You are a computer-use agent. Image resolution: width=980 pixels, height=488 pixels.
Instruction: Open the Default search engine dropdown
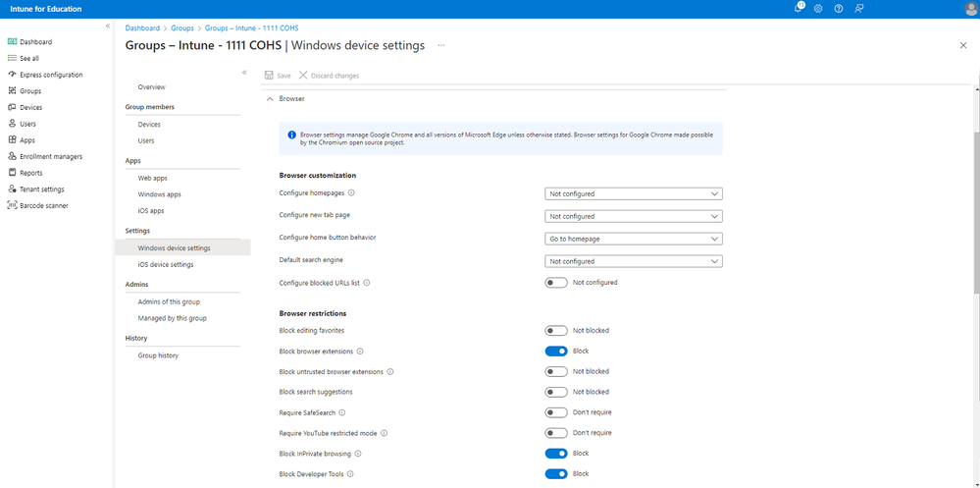pyautogui.click(x=633, y=261)
